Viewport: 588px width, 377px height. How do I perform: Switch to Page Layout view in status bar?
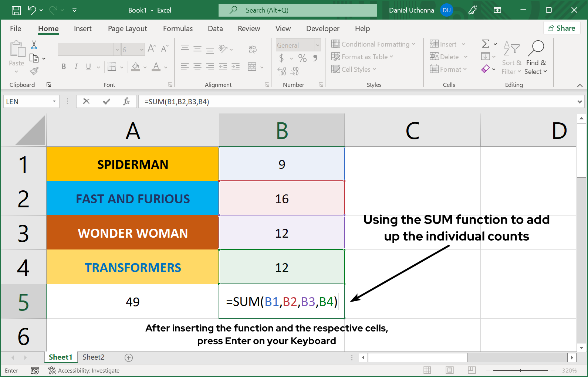(x=450, y=370)
